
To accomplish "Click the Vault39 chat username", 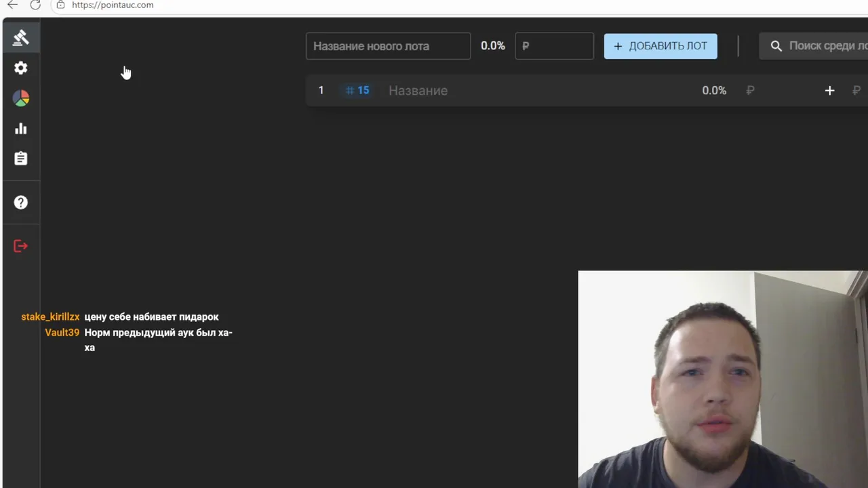I will pyautogui.click(x=62, y=333).
